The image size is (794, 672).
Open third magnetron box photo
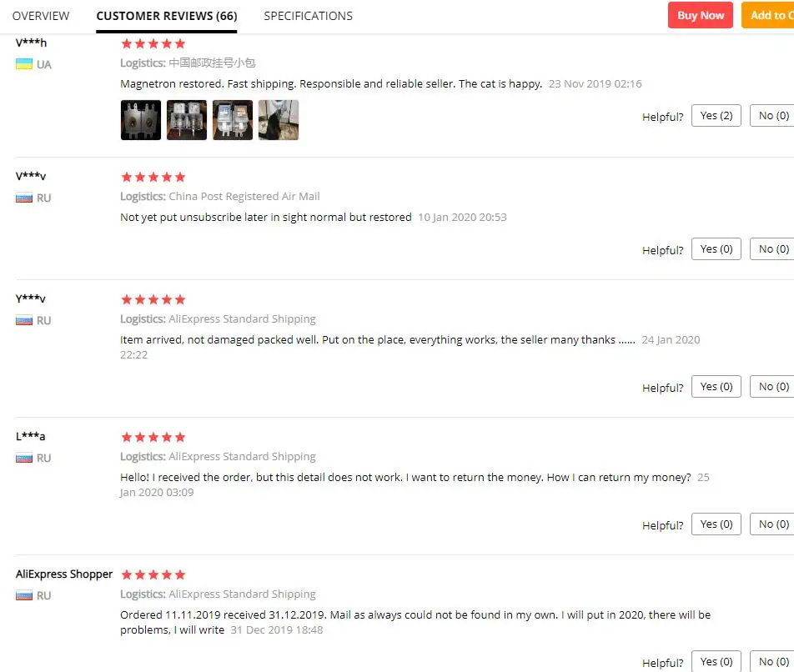click(x=233, y=120)
